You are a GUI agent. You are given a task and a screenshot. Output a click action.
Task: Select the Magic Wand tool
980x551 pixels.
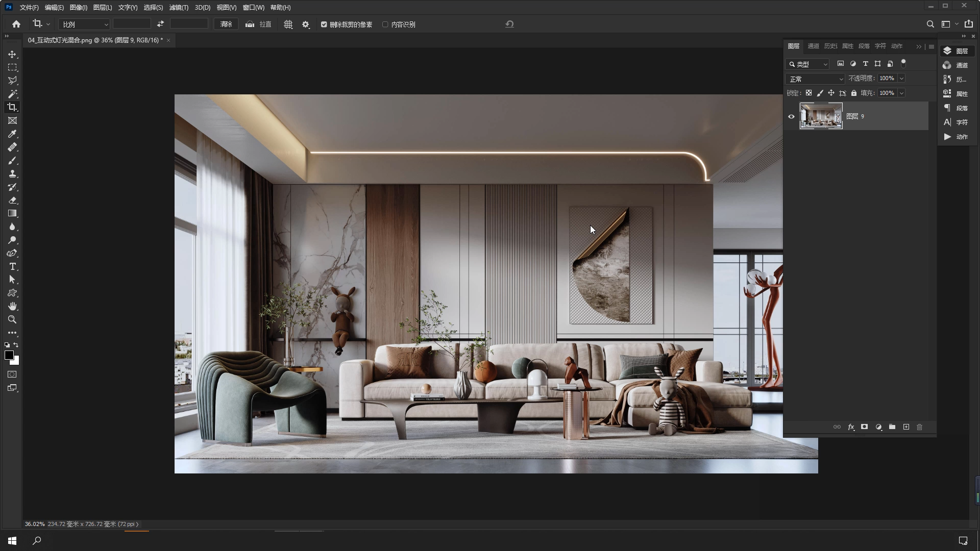click(x=12, y=94)
